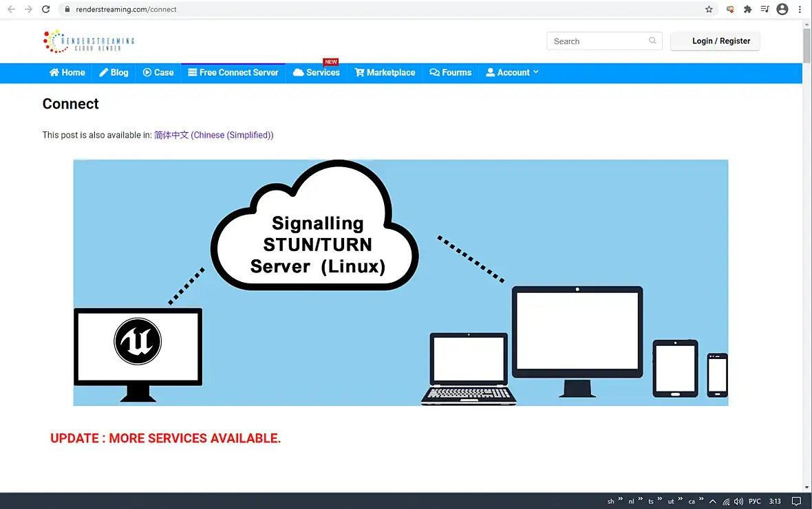
Task: Open the media control playlist icon
Action: tap(765, 10)
